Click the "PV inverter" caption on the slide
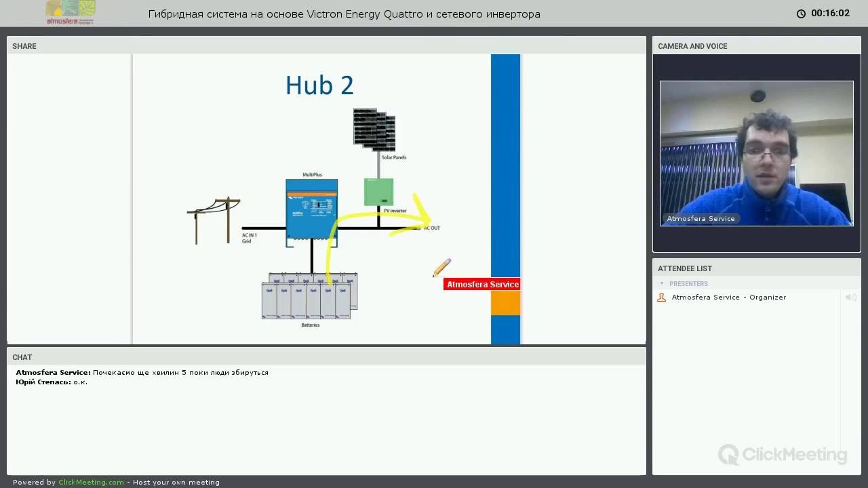 395,211
